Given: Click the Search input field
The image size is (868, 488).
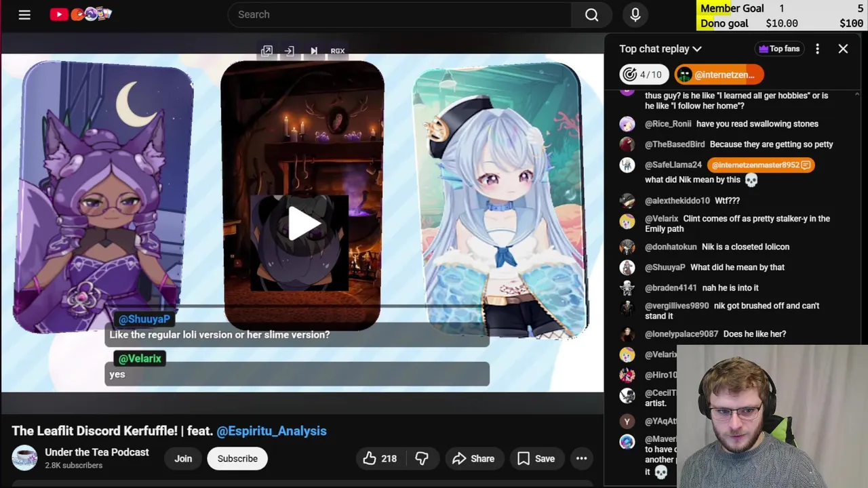Looking at the screenshot, I should [x=399, y=14].
